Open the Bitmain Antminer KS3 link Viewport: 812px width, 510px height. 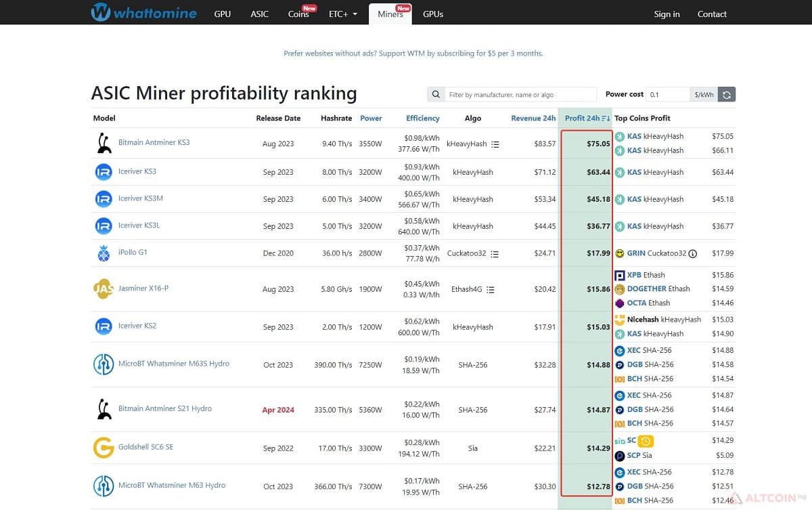[x=154, y=142]
